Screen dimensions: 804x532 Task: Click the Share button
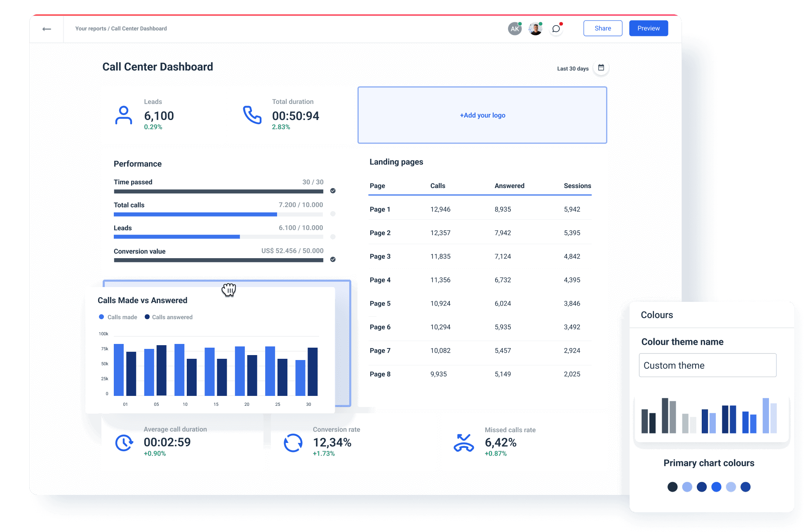tap(602, 28)
